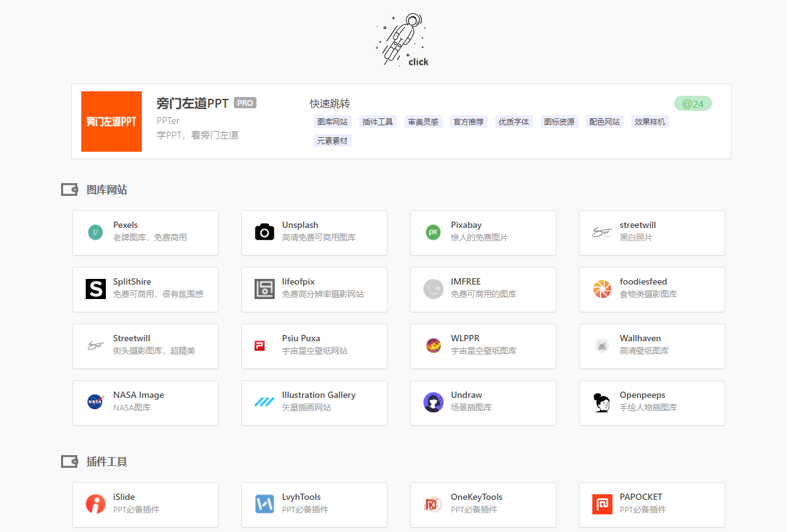Select the 优质字体 quick-jump tag
The image size is (787, 532).
[x=514, y=122]
